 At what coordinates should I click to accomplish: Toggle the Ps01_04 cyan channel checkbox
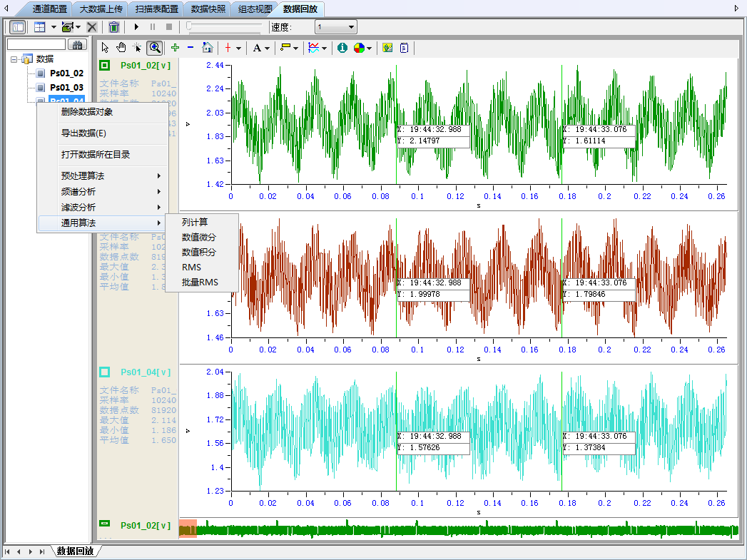pyautogui.click(x=105, y=372)
